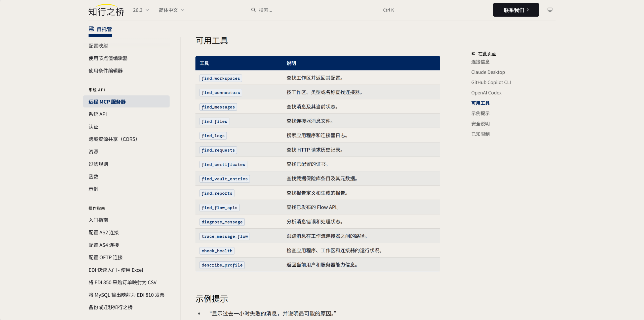Open EDI 快速入门 - 使用 Excel guide

(116, 270)
